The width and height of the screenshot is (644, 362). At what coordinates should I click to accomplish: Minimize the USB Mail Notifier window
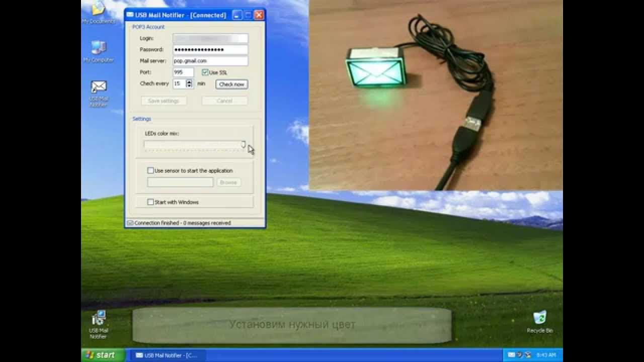(x=236, y=15)
